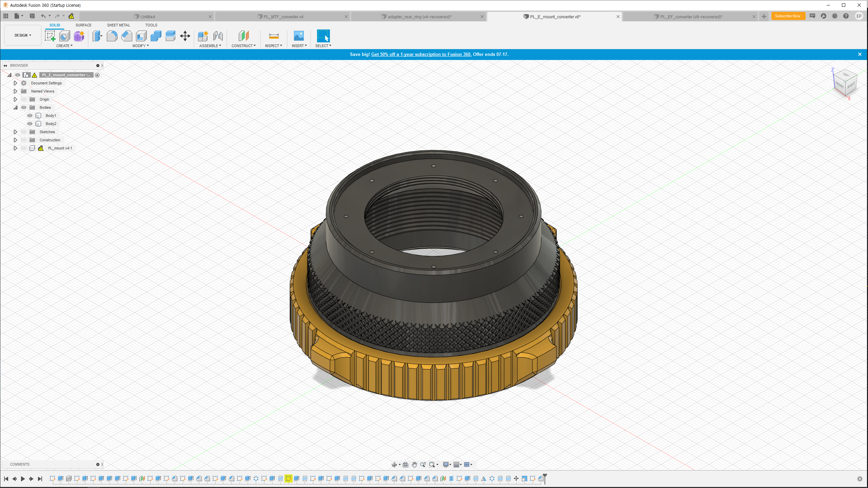Toggle visibility of Body2
Screen dimensions: 868x488
click(x=30, y=124)
